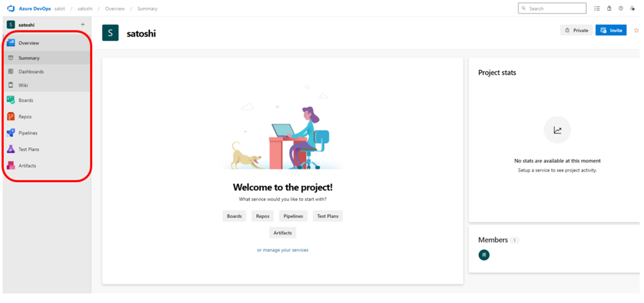Viewport: 644px width, 303px height.
Task: Click the Pipelines service button in welcome card
Action: (x=293, y=216)
